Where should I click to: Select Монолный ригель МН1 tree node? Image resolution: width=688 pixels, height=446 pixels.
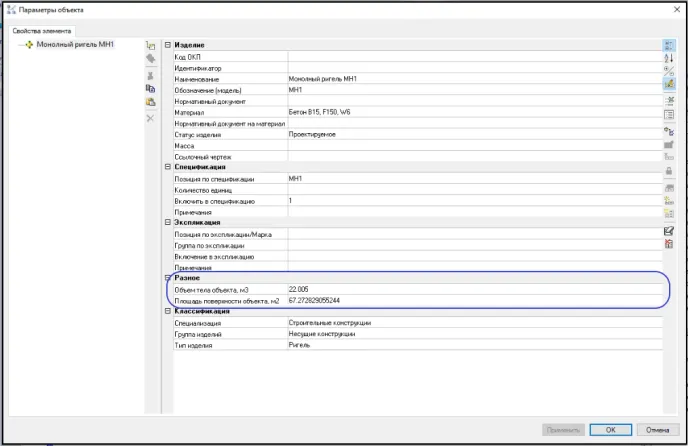(75, 45)
